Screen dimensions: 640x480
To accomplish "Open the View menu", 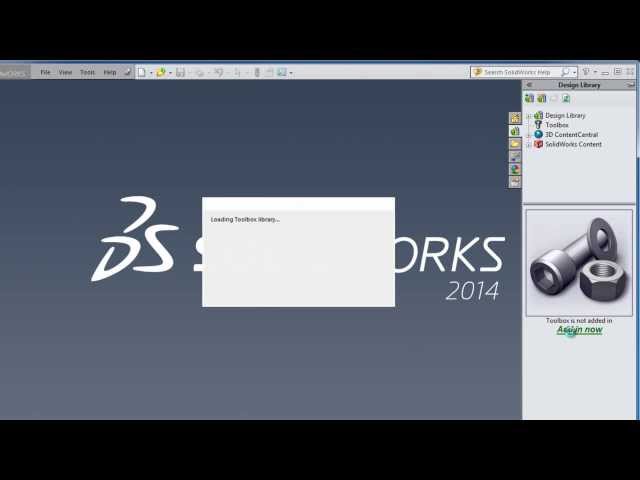I will [x=65, y=72].
